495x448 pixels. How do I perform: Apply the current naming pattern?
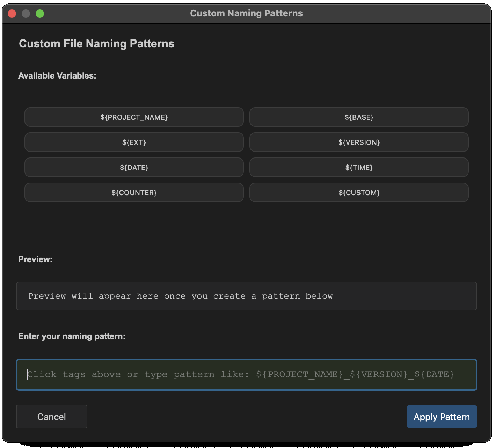point(442,417)
